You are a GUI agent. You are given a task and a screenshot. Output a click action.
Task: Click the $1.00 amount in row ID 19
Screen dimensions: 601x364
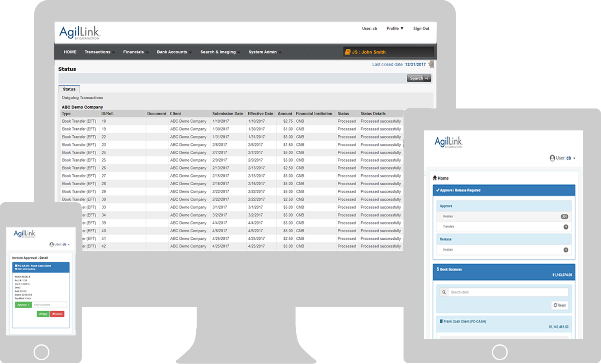point(288,129)
